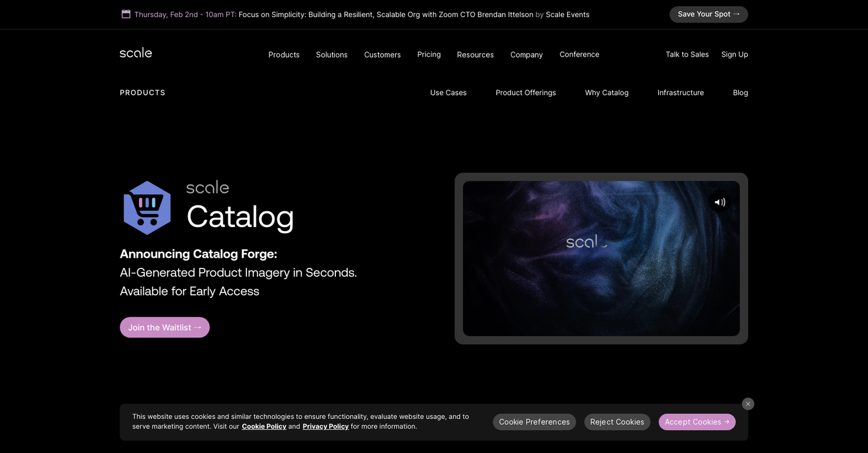
Task: Click the Scale Events text in the banner
Action: pyautogui.click(x=567, y=14)
